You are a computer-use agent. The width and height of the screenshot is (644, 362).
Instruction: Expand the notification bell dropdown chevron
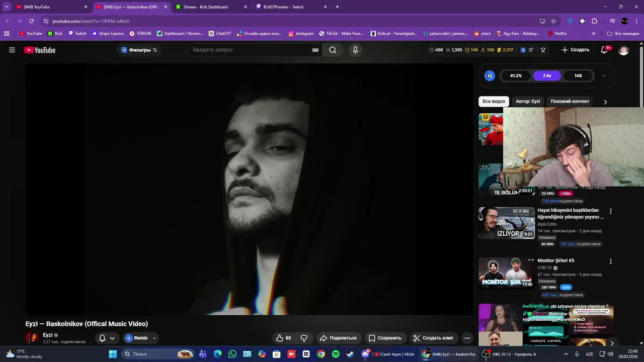pos(112,338)
